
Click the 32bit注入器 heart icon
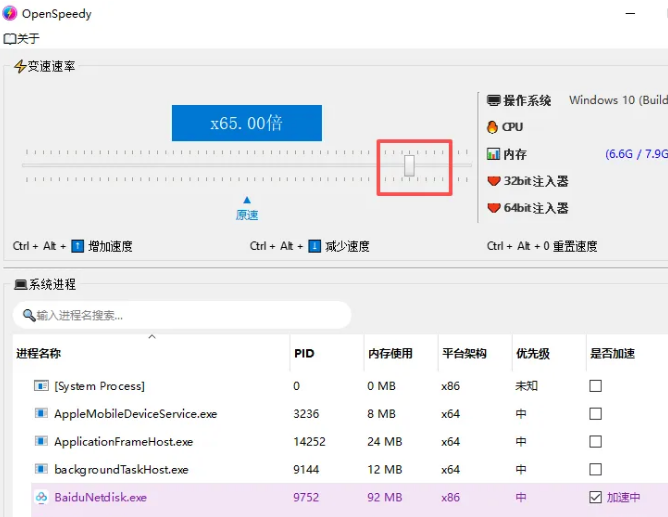493,181
